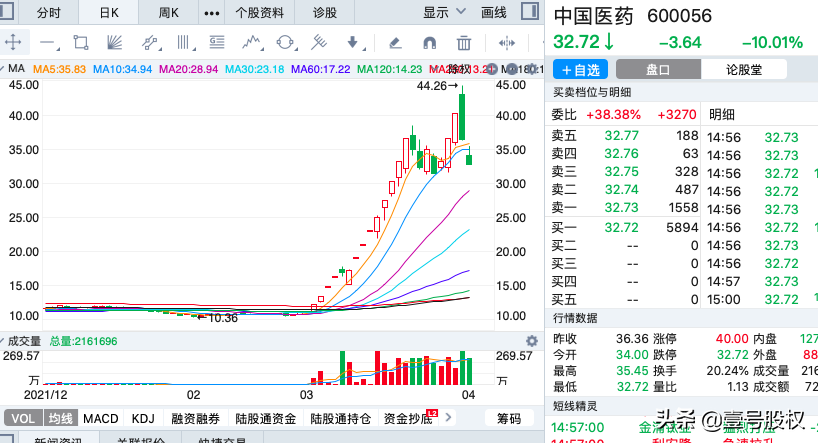This screenshot has height=443, width=818.
Task: Click 画线 drawing lines tab
Action: coord(494,13)
